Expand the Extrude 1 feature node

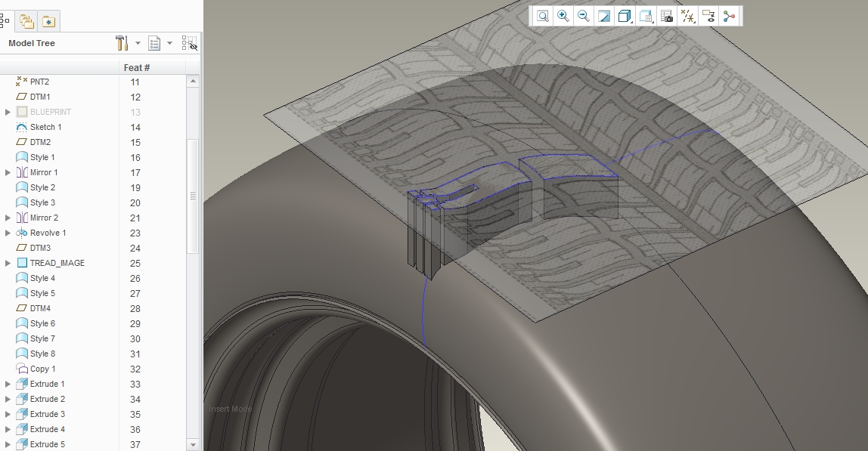[8, 384]
